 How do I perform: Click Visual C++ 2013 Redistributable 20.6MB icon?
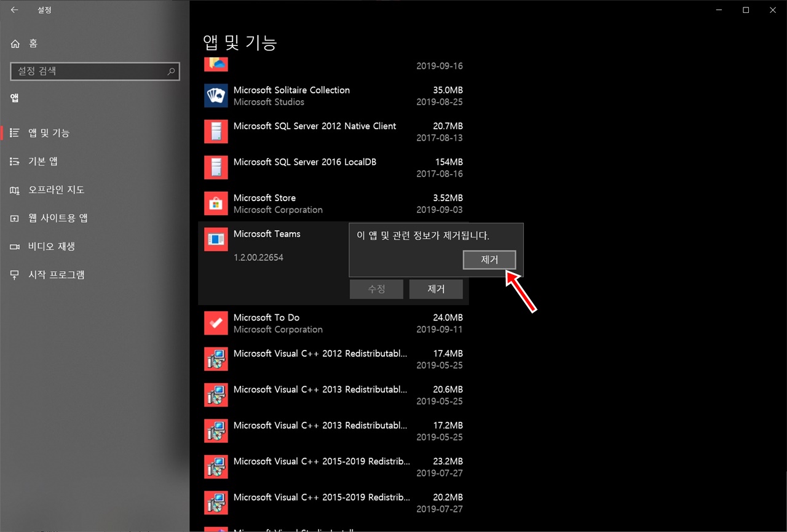pyautogui.click(x=216, y=395)
